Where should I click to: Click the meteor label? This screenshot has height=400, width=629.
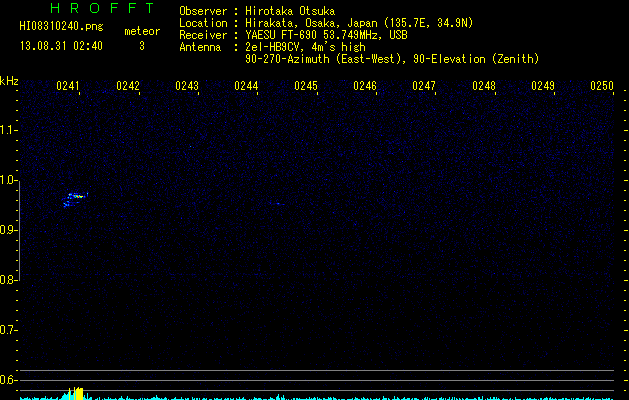click(x=142, y=31)
